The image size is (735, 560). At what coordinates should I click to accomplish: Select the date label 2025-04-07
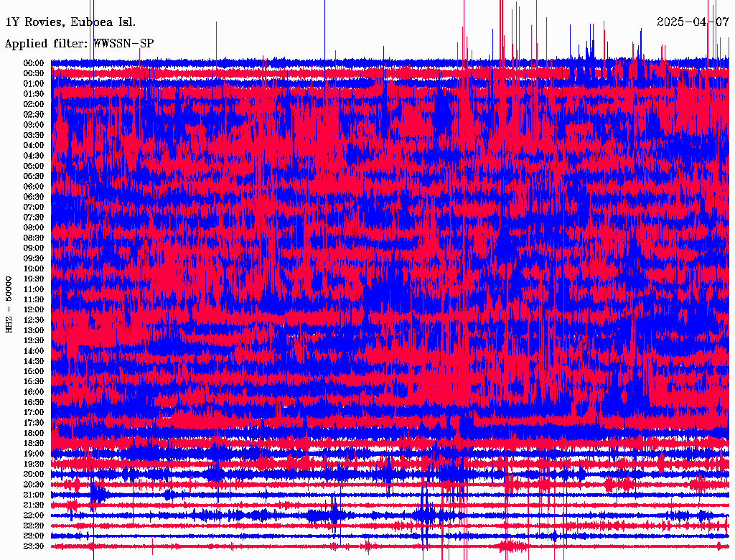pos(693,22)
